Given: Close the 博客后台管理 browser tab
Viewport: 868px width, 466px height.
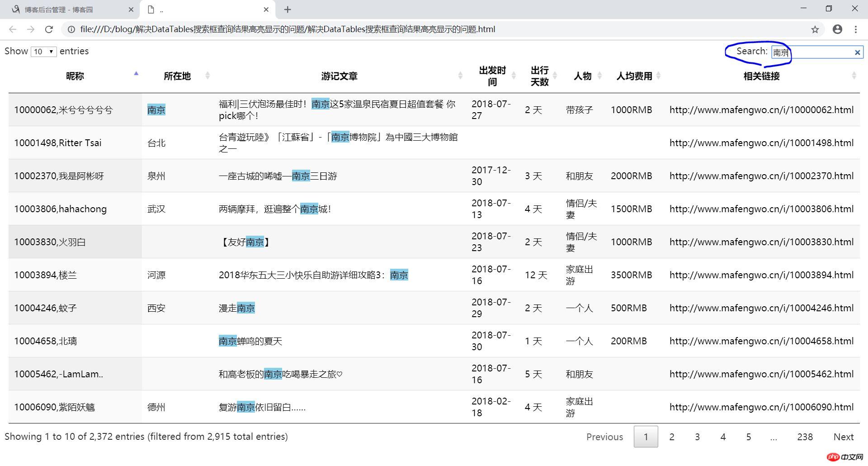Looking at the screenshot, I should point(131,10).
